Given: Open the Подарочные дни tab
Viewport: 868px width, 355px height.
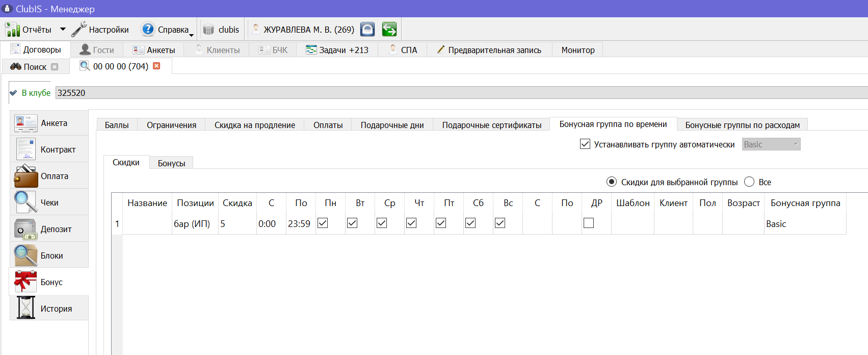Looking at the screenshot, I should [x=392, y=125].
